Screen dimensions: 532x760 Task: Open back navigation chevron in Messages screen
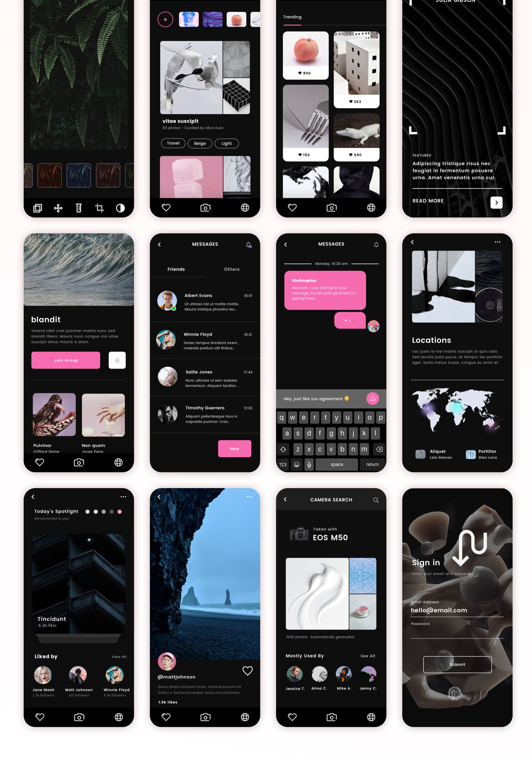[x=160, y=244]
